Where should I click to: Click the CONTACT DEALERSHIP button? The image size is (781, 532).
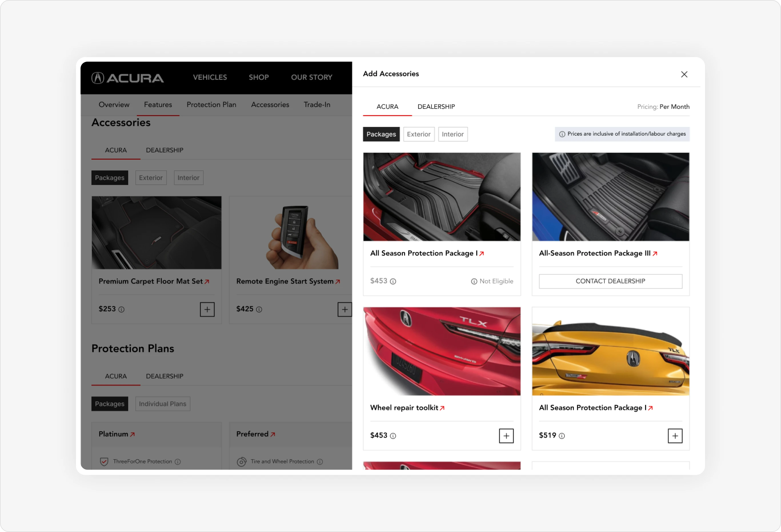[610, 281]
